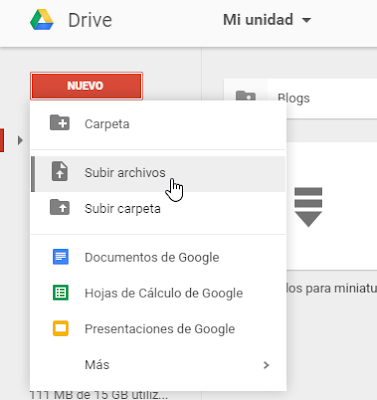
Task: Click the file upload icon
Action: [x=60, y=172]
